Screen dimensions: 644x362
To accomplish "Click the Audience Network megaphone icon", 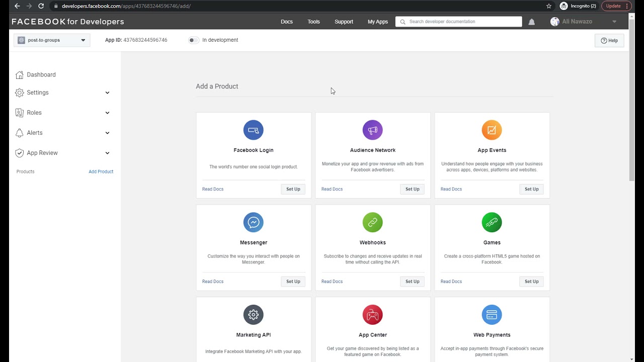I will point(372,130).
